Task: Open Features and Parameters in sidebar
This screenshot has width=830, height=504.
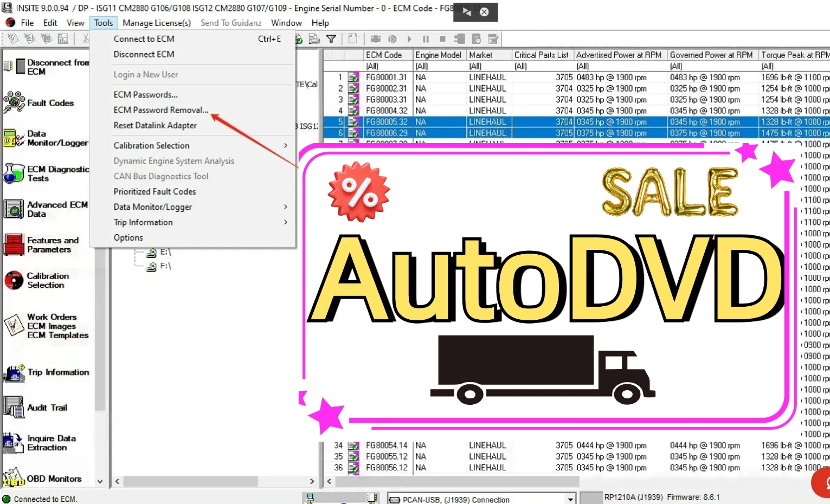Action: (14, 244)
